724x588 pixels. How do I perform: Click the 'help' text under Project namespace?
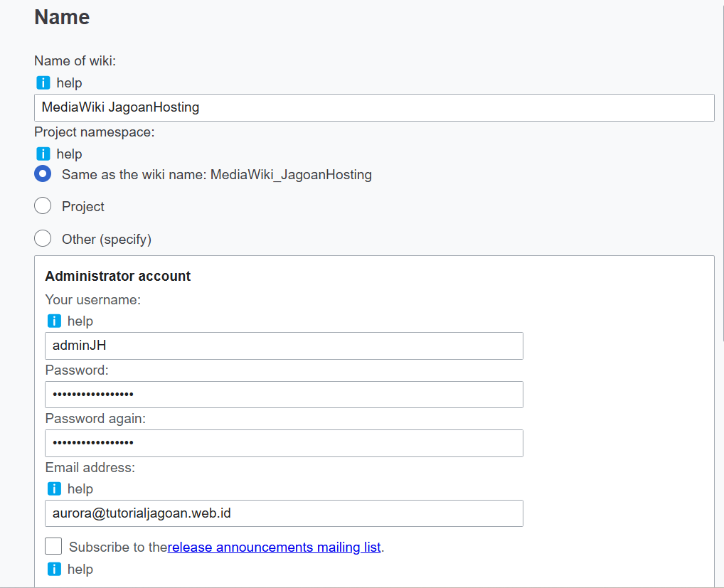pyautogui.click(x=69, y=154)
